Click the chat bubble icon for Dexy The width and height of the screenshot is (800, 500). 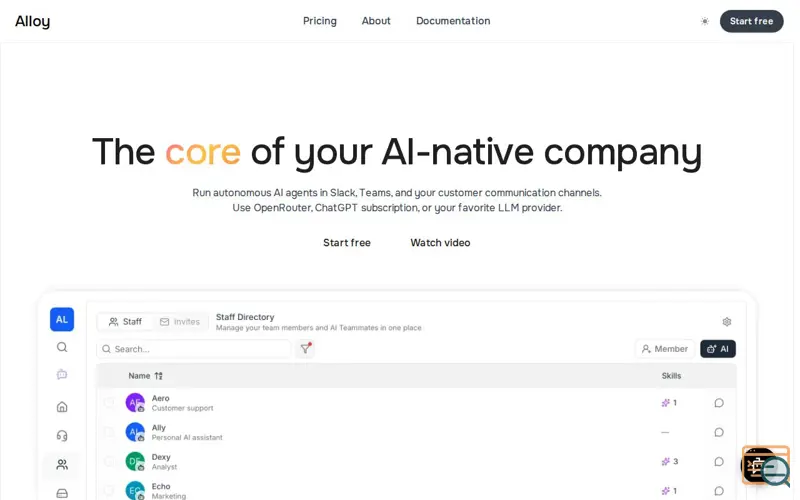718,462
